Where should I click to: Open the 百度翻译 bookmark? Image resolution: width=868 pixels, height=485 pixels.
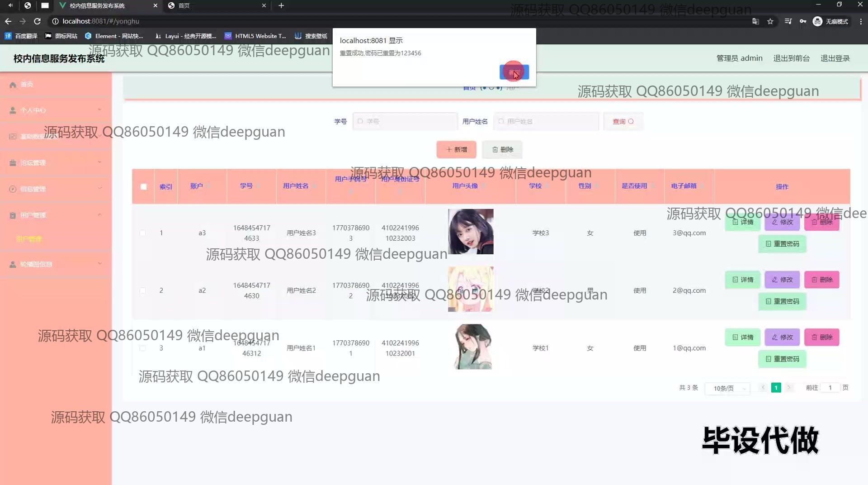click(21, 36)
